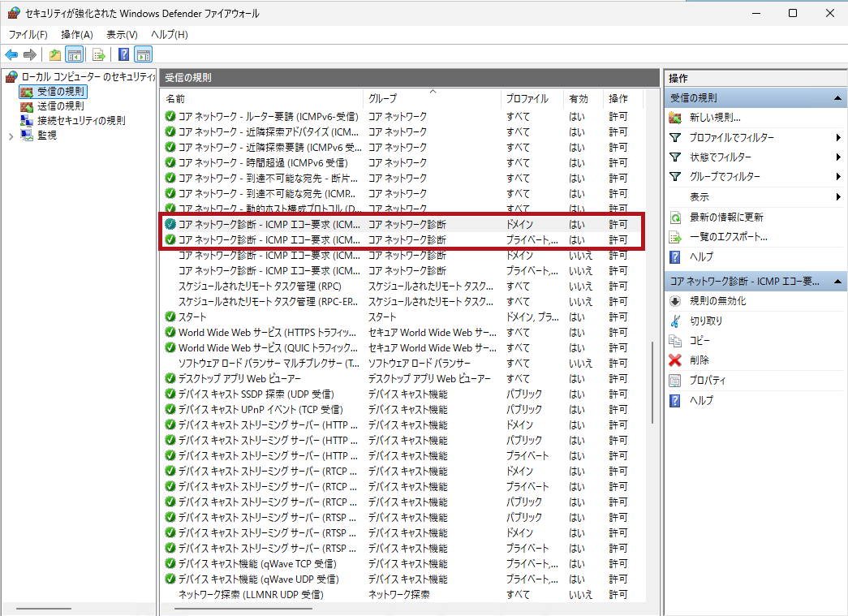The width and height of the screenshot is (848, 616).
Task: Expand the 監視 tree node chevron
Action: point(11,136)
